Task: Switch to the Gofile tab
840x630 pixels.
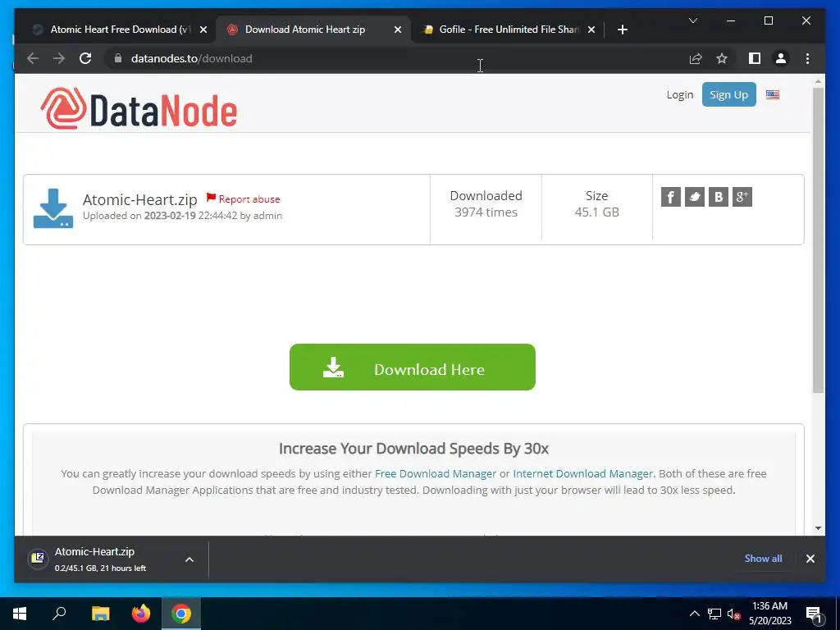Action: 509,30
